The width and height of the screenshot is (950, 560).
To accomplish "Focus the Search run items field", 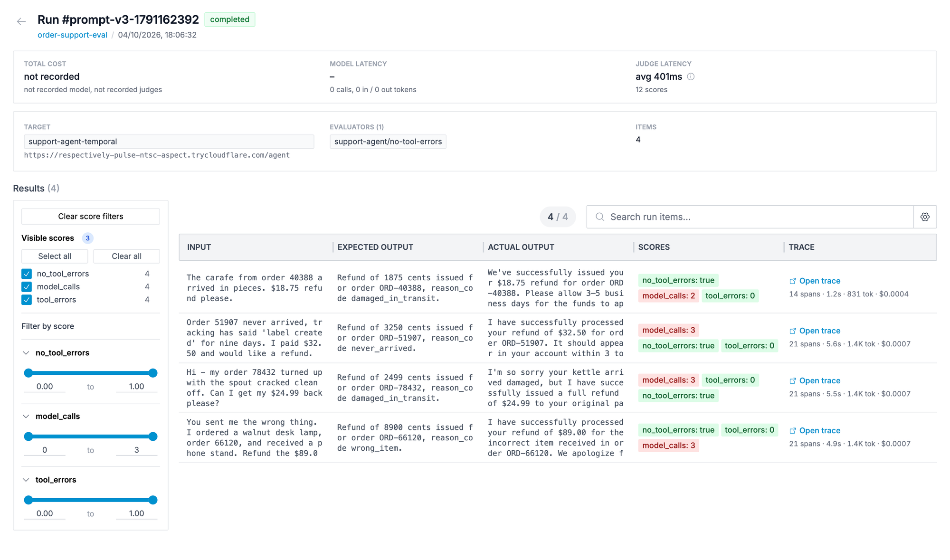I will pos(750,217).
